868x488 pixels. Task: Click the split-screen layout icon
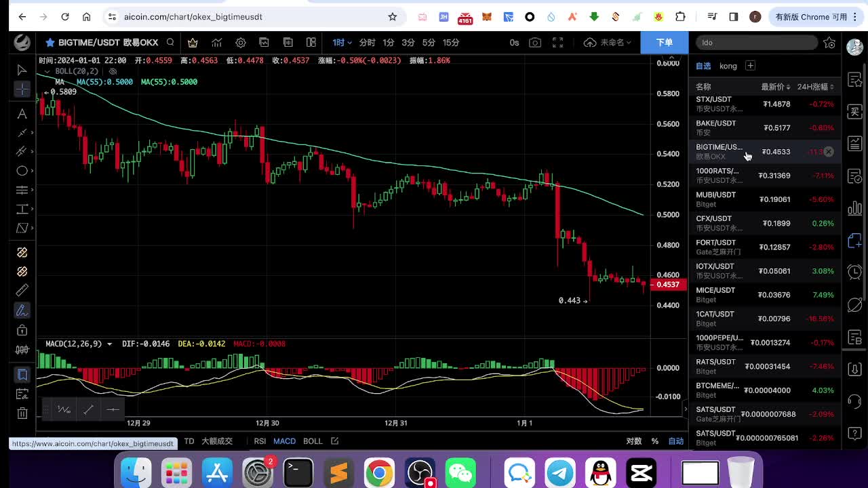tap(311, 43)
